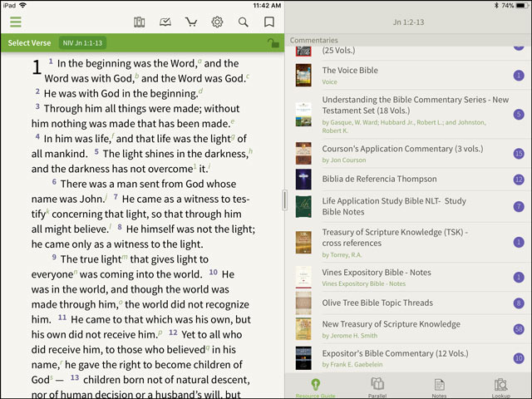Screen dimensions: 532x399
Task: Open the hamburger main menu
Action: tap(16, 22)
